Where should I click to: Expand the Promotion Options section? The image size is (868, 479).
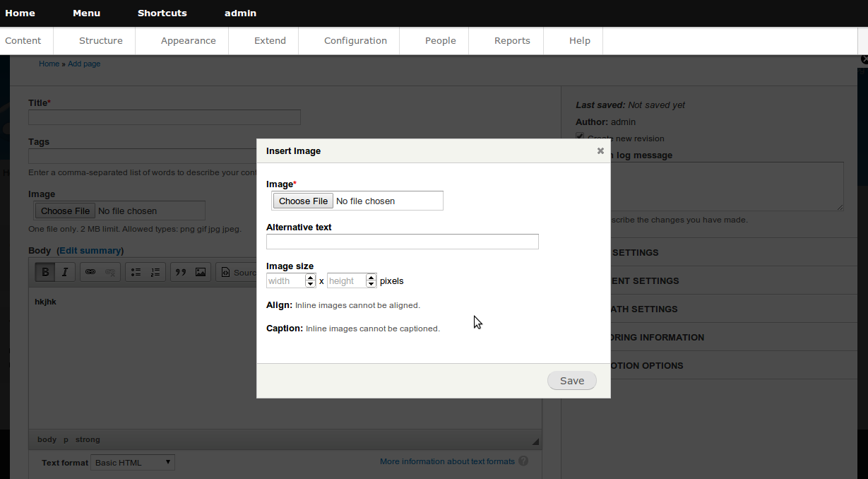[x=646, y=365]
